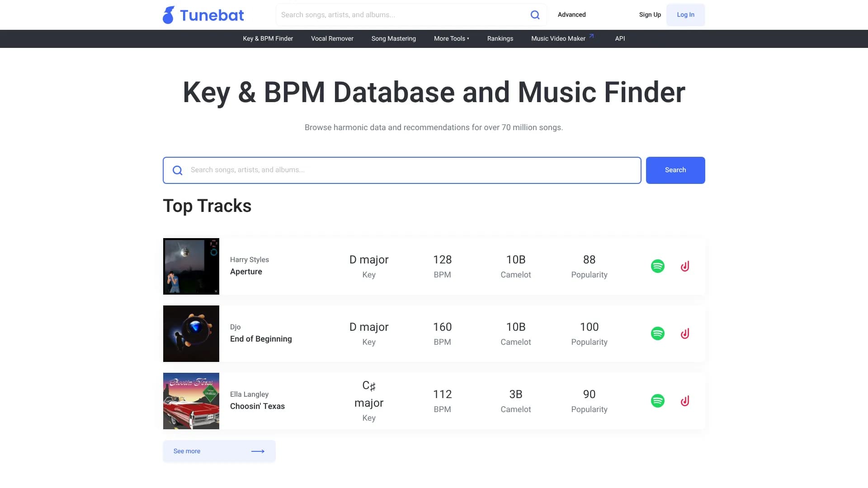Open End of Beginning red music service icon

coord(685,333)
